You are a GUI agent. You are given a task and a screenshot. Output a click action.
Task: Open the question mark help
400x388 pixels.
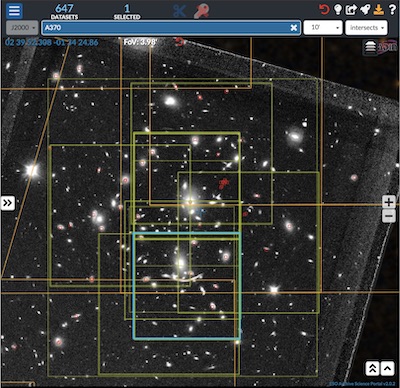392,10
